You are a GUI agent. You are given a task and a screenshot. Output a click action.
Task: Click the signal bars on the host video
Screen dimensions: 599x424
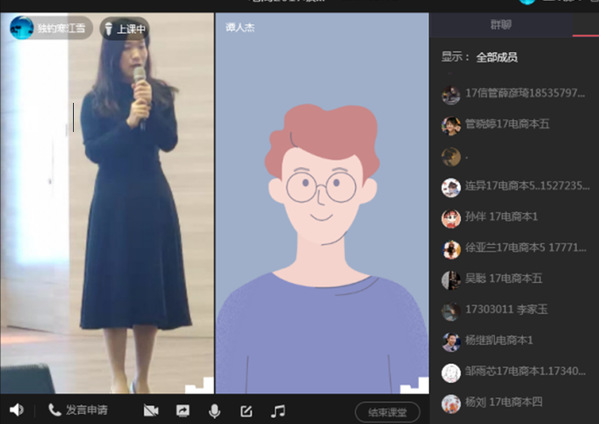pos(199,385)
